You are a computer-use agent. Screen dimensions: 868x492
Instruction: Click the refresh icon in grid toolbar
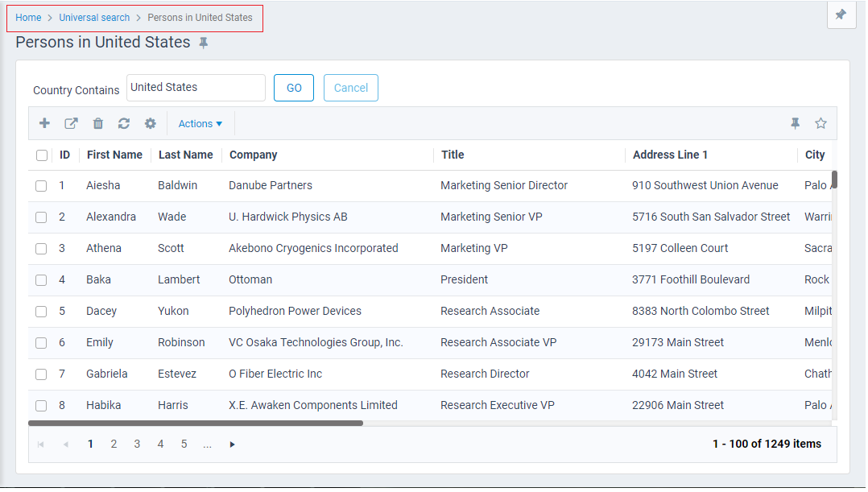point(124,123)
